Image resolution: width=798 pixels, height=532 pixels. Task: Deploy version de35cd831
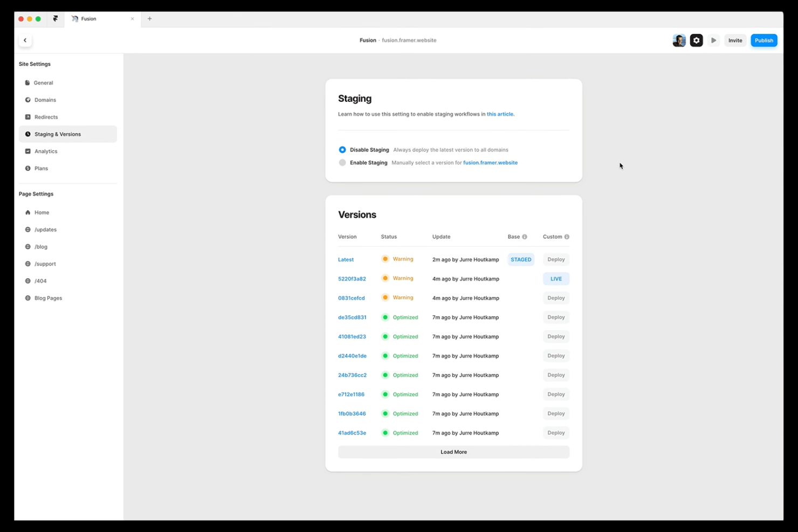(x=556, y=317)
